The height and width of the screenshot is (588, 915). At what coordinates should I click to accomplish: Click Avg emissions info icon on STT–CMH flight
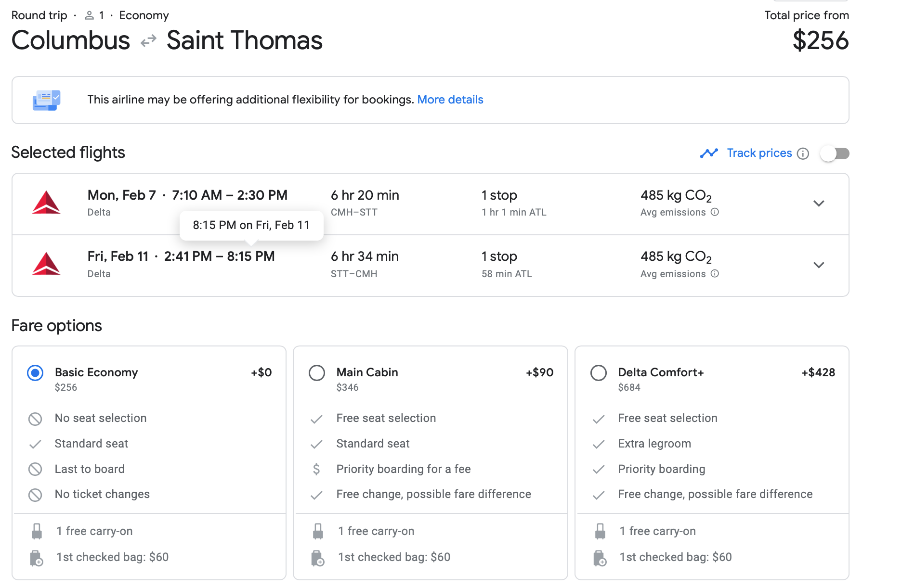pos(715,274)
